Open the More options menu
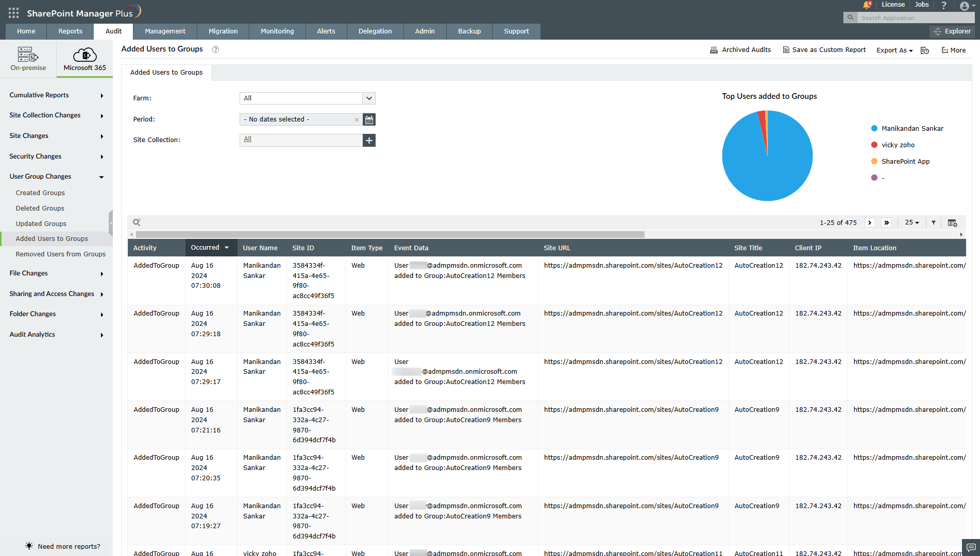Image resolution: width=980 pixels, height=556 pixels. [x=954, y=50]
